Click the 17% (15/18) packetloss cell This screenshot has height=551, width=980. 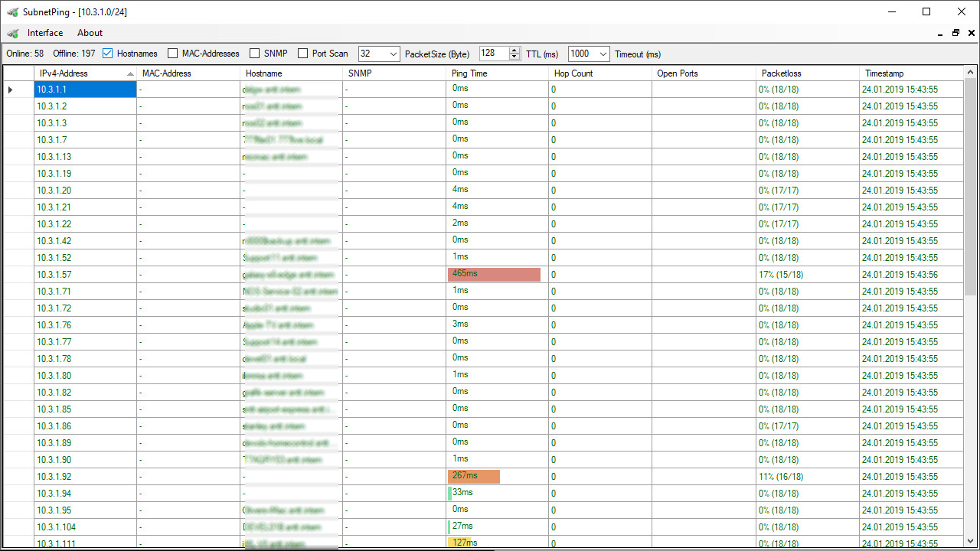click(807, 275)
